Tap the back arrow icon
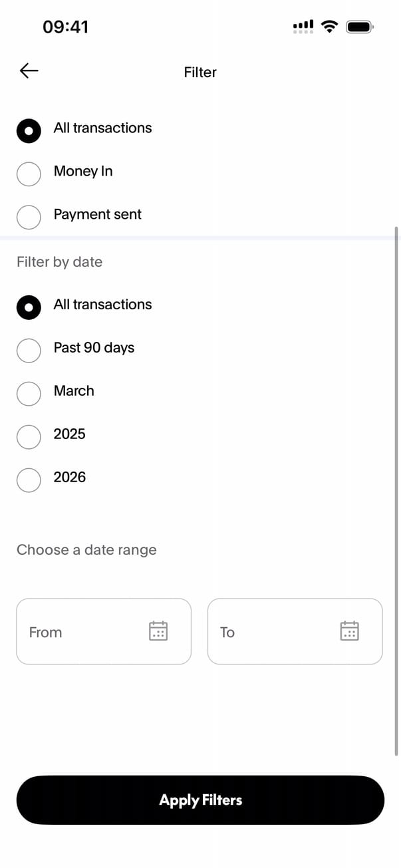The height and width of the screenshot is (868, 401). click(29, 71)
